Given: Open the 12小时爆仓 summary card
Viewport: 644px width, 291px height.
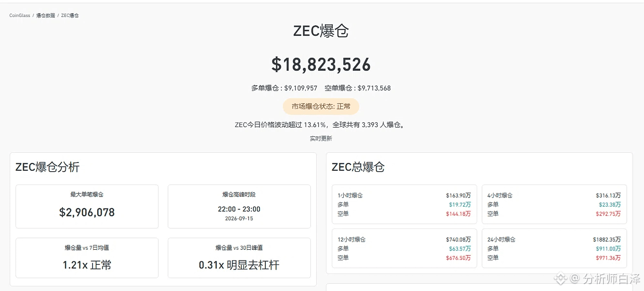Looking at the screenshot, I should coord(404,248).
